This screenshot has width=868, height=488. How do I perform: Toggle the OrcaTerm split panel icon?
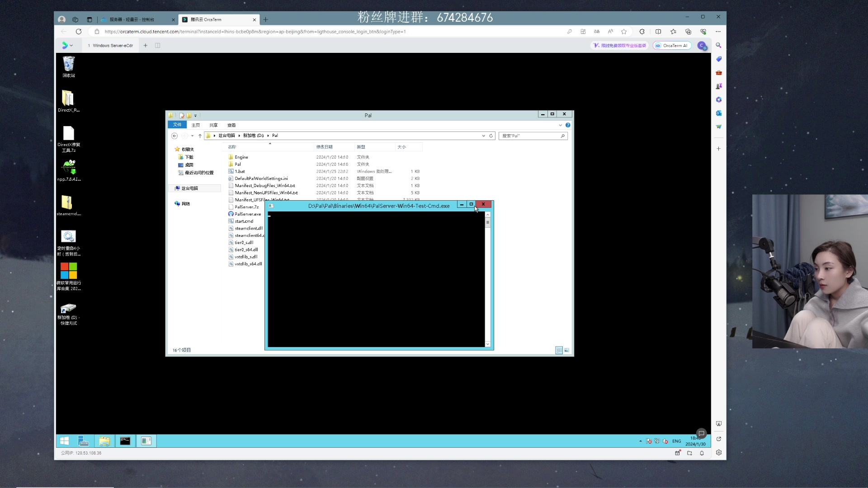click(x=158, y=46)
